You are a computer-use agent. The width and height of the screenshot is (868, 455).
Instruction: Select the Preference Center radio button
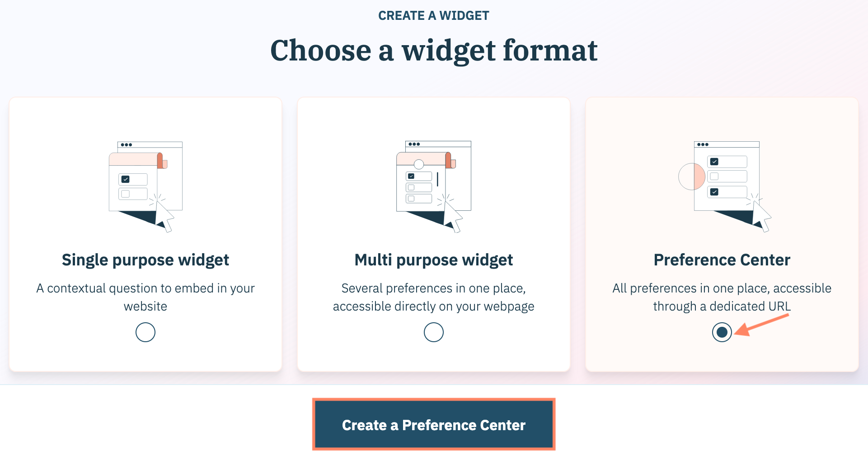point(722,332)
